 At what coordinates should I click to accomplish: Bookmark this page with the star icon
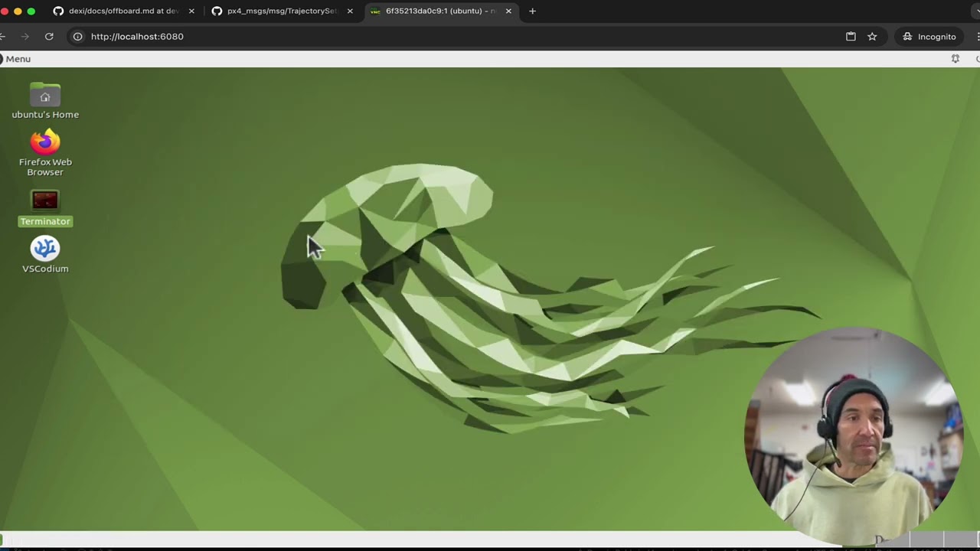[x=872, y=36]
